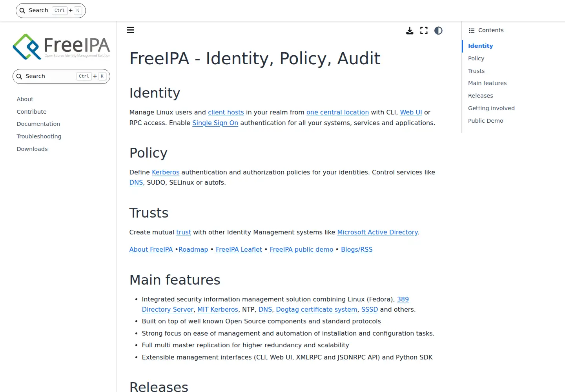Open the Blogs/RSS link
This screenshot has width=565, height=392.
pos(357,250)
